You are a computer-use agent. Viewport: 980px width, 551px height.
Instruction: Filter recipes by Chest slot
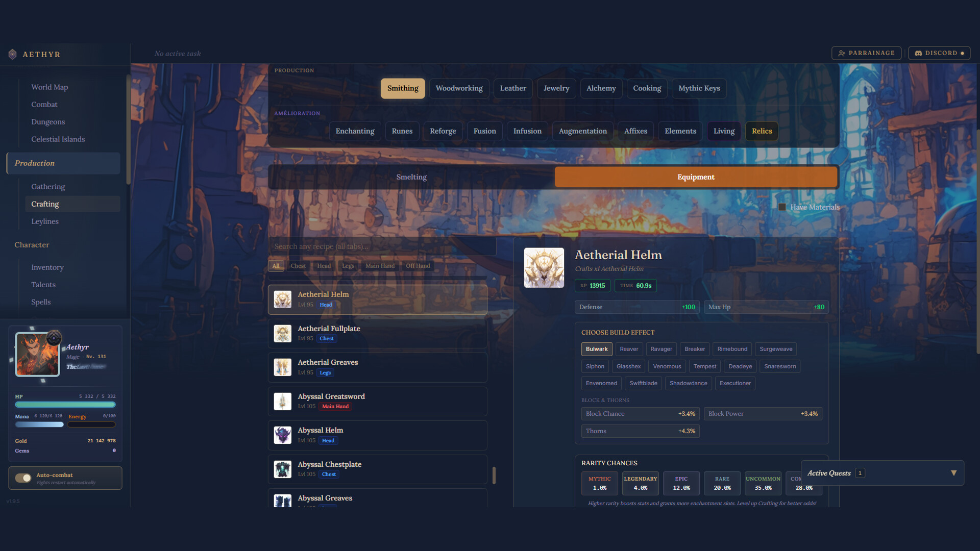pos(298,266)
